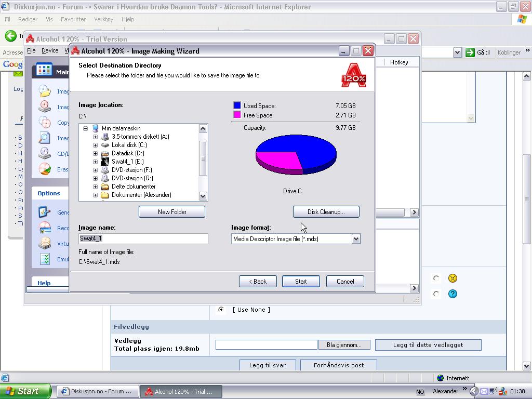Select the Use None radio button

click(x=221, y=310)
